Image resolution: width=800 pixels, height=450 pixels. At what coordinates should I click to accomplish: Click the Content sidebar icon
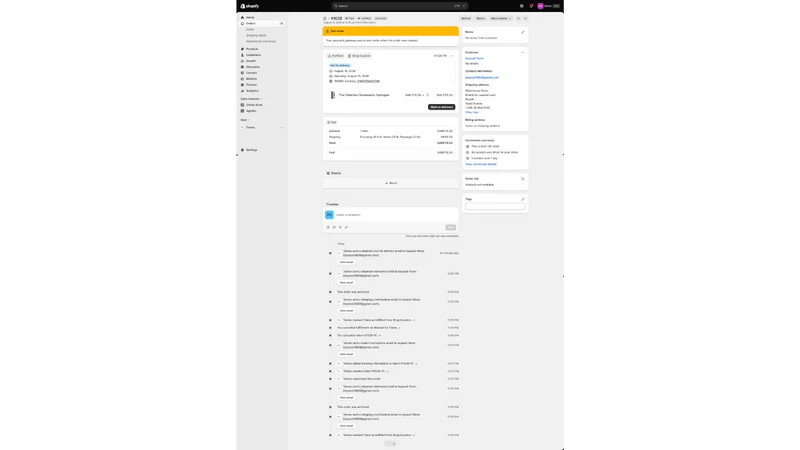[x=242, y=73]
